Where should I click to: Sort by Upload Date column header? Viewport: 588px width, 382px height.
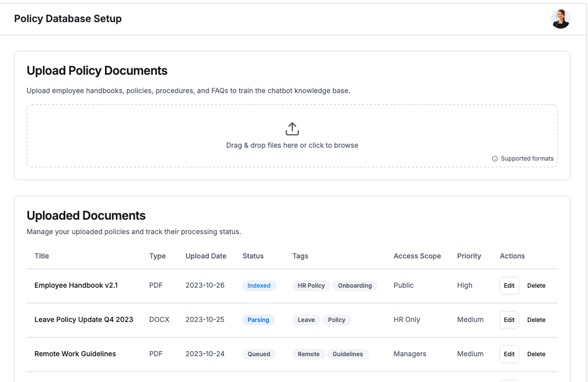click(x=206, y=256)
